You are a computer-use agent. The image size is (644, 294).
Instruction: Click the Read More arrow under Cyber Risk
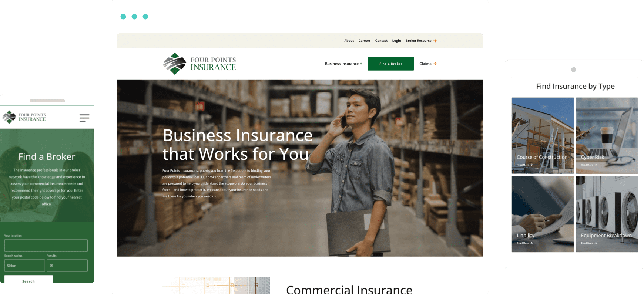click(x=596, y=165)
